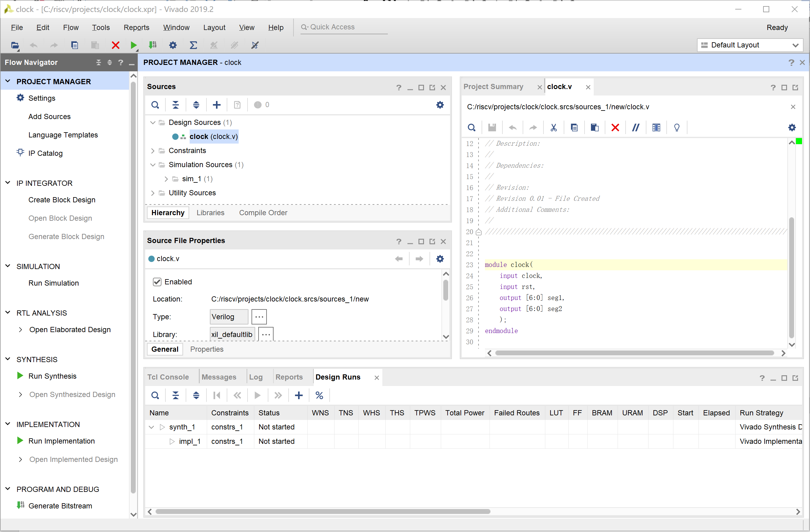
Task: Select the Compile Order tab
Action: click(263, 213)
